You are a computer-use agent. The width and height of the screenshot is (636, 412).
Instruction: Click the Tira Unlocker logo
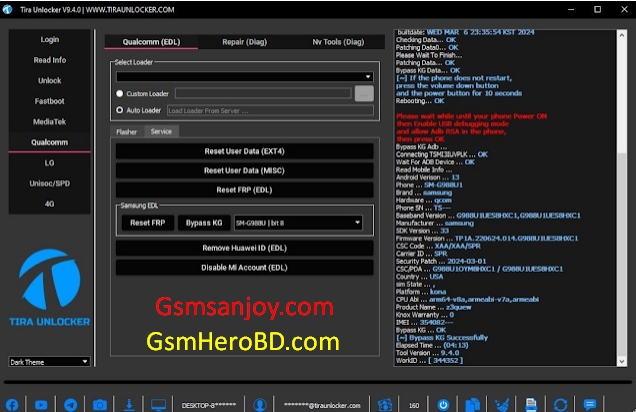(49, 288)
